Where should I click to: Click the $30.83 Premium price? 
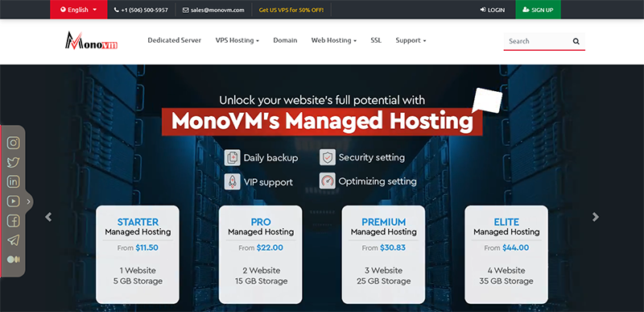coord(393,248)
